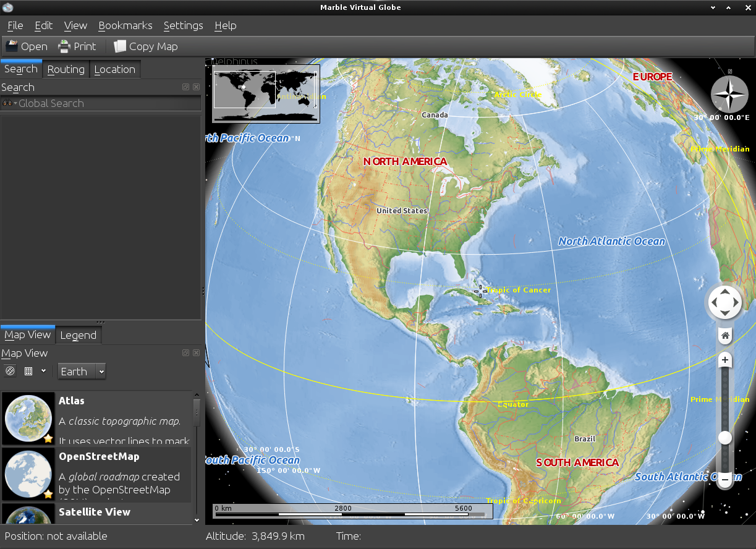The image size is (756, 549).
Task: Click the theme list scroll-up arrow
Action: (197, 394)
